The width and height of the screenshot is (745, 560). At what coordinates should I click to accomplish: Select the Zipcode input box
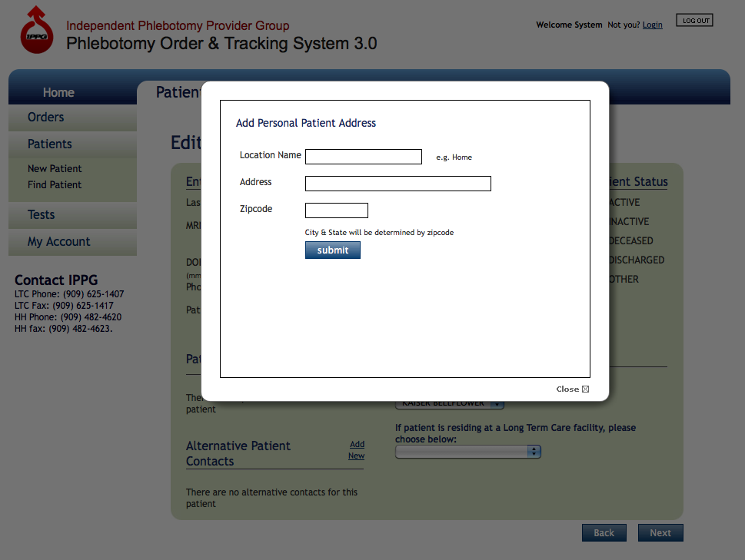pyautogui.click(x=337, y=210)
